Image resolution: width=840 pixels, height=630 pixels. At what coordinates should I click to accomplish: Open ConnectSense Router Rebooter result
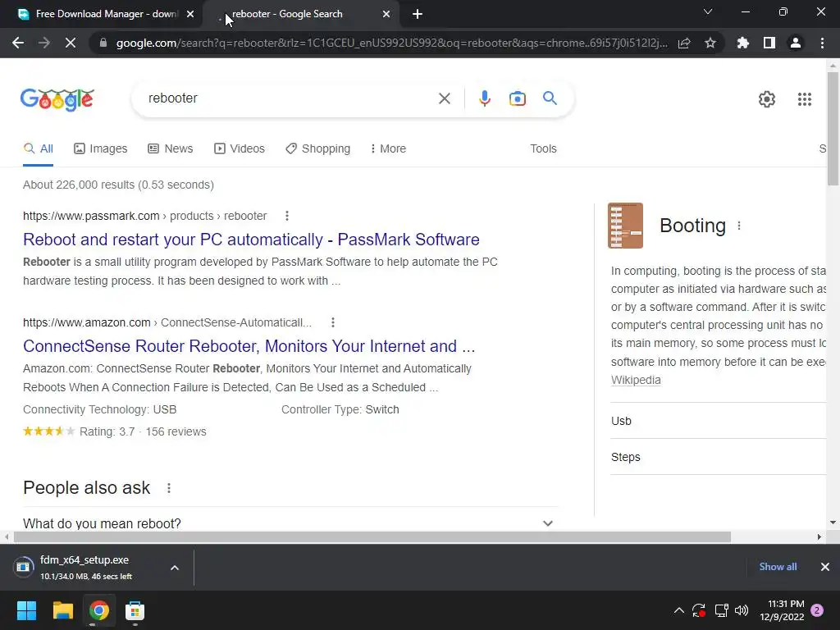(x=249, y=346)
